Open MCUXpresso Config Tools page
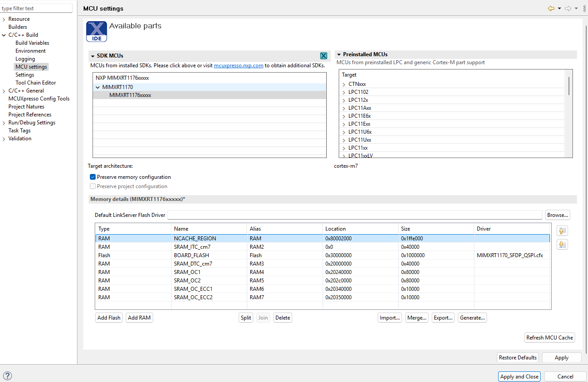 tap(39, 99)
